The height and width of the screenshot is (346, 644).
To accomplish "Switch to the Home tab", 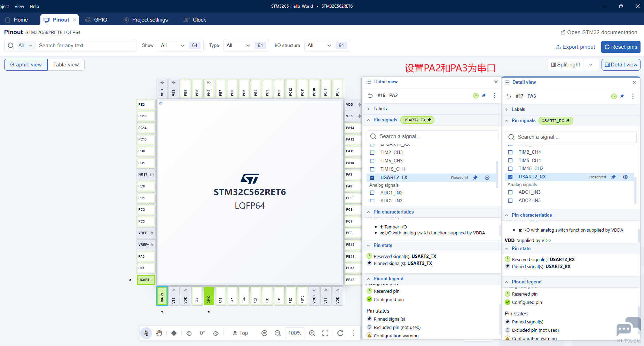I will click(x=16, y=20).
